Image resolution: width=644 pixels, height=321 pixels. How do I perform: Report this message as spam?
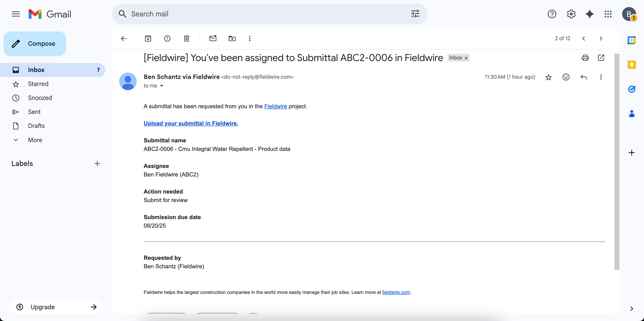click(167, 38)
